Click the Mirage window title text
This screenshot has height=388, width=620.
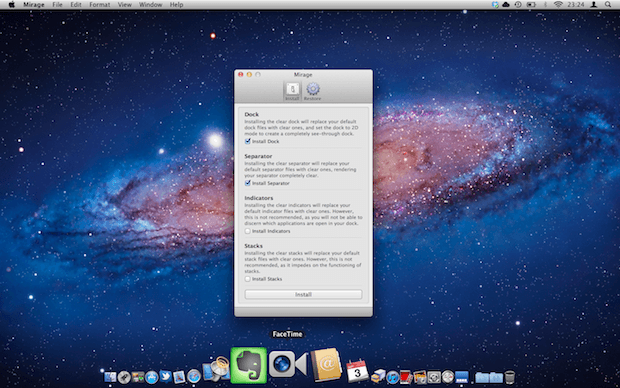click(303, 74)
